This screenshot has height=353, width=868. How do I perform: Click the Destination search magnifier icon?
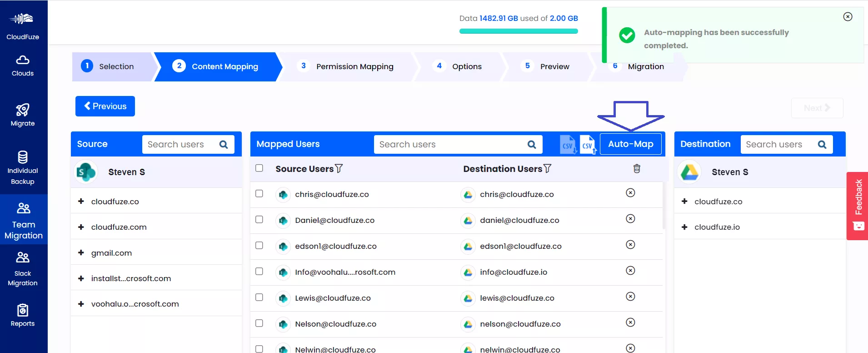tap(822, 145)
